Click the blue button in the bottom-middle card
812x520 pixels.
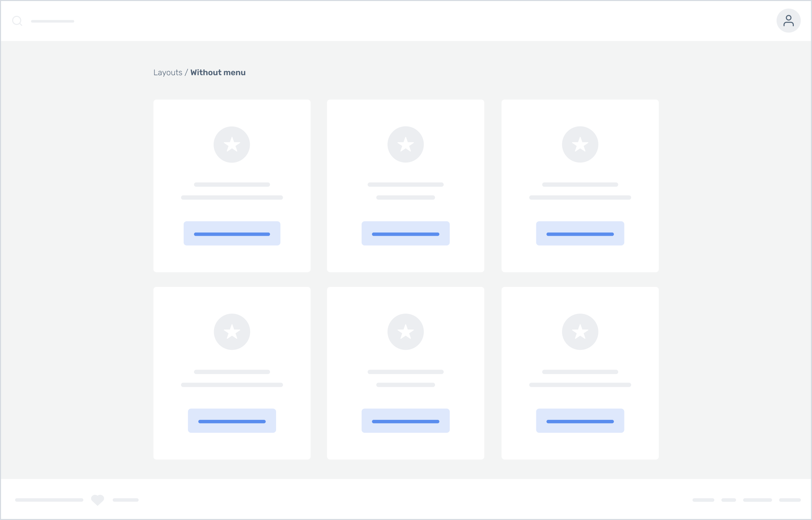[x=405, y=421]
